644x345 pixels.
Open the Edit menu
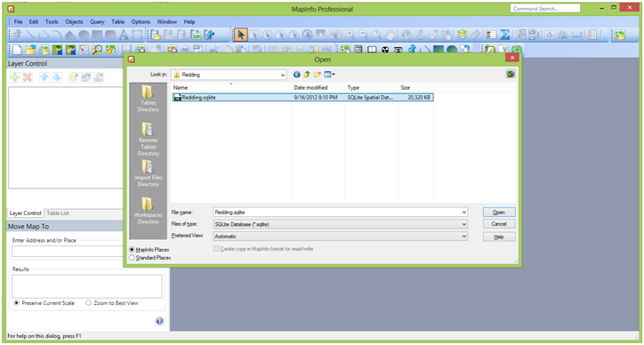[x=34, y=21]
